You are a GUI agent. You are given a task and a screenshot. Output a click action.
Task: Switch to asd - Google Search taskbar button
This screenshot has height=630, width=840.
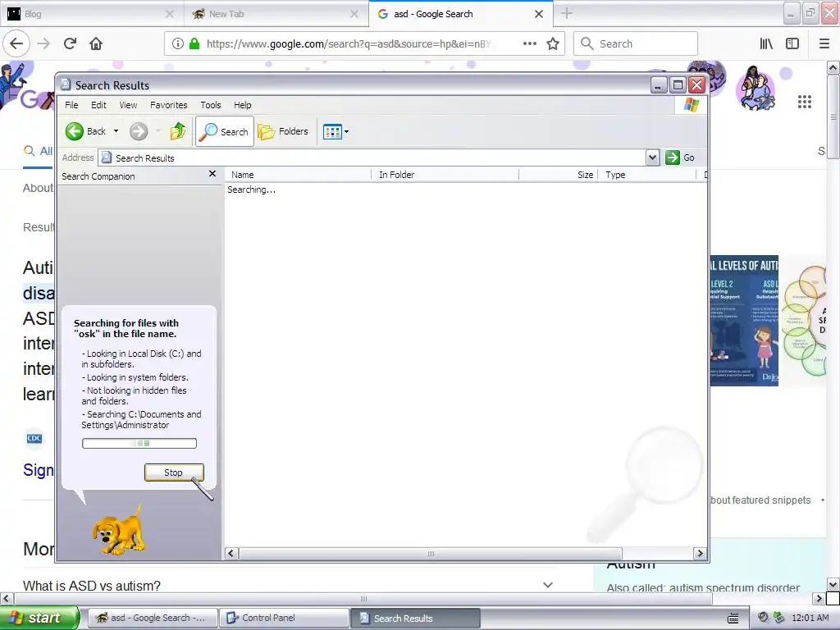(x=152, y=618)
